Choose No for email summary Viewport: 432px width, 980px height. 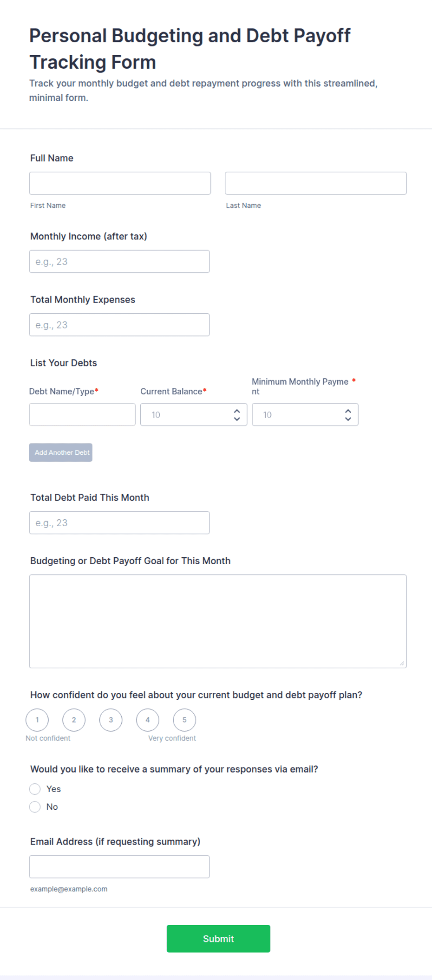pos(35,807)
